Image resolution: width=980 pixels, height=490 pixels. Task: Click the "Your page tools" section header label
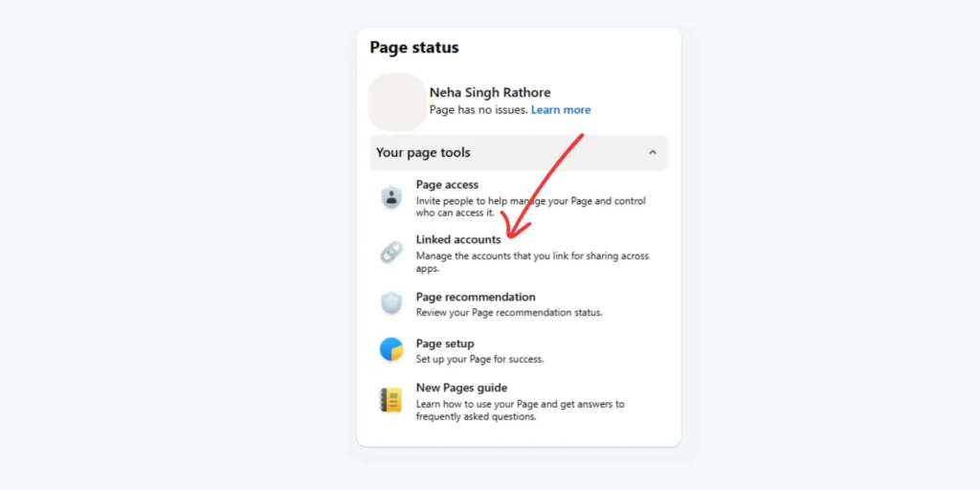[423, 152]
